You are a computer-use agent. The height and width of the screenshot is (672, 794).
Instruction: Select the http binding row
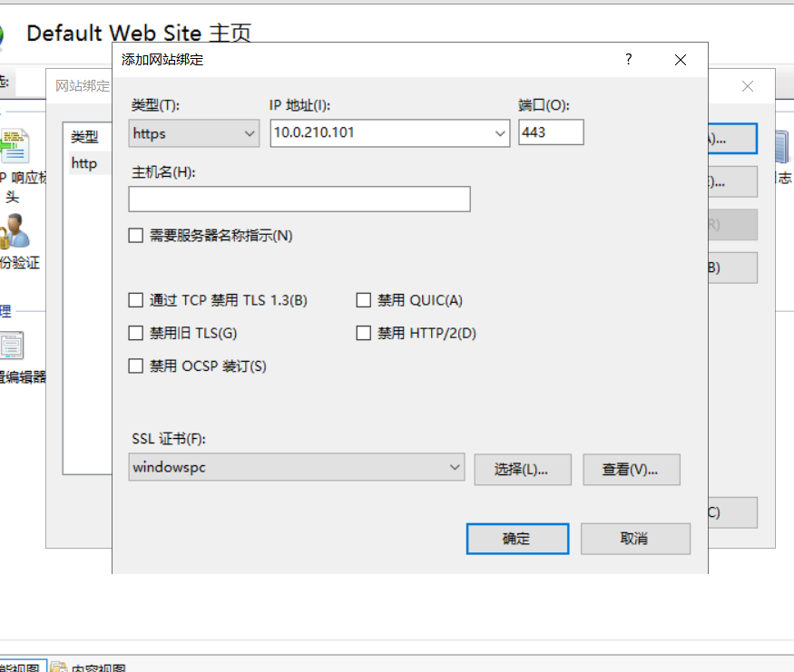[84, 164]
